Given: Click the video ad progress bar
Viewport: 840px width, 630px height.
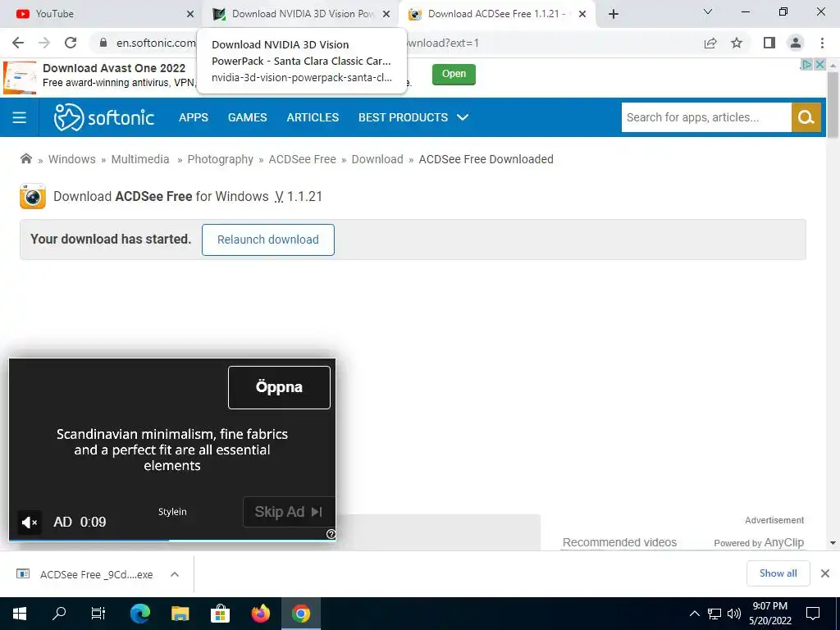Looking at the screenshot, I should click(172, 540).
